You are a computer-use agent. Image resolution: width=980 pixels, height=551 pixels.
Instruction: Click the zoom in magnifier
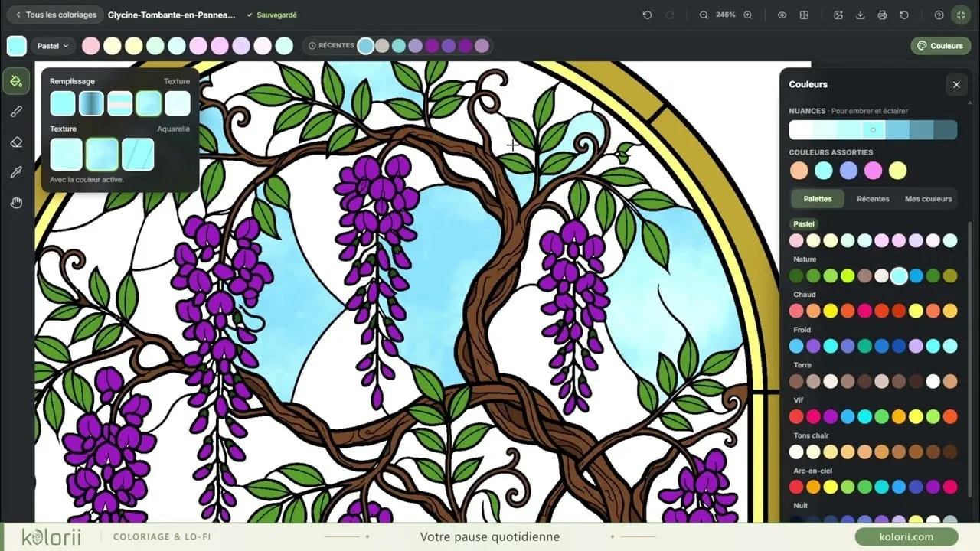click(748, 15)
